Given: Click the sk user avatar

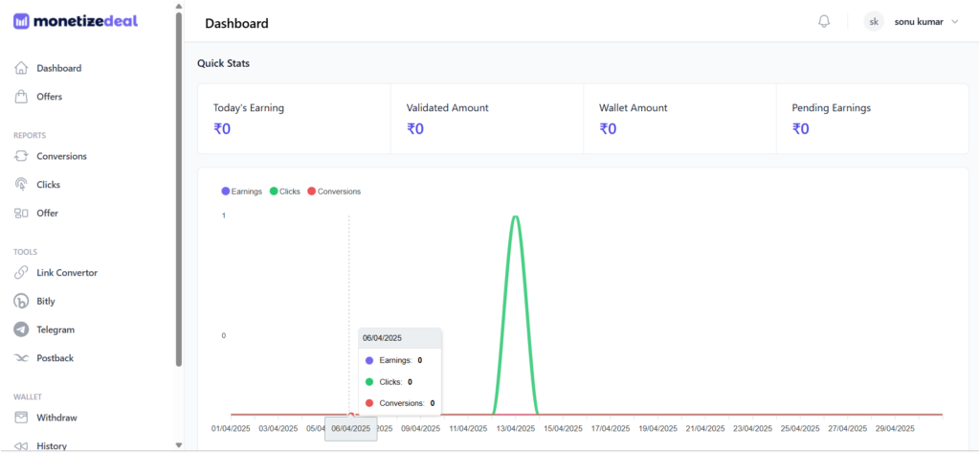Looking at the screenshot, I should 874,22.
